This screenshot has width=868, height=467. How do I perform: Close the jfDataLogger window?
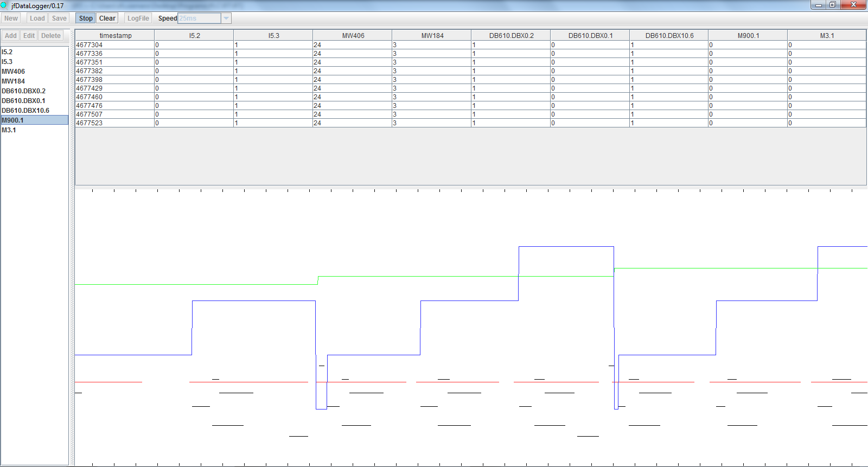(853, 5)
